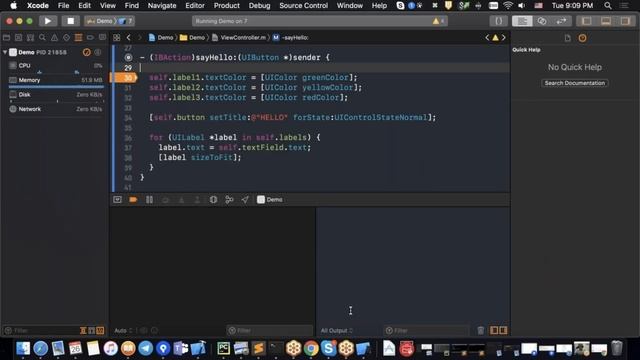Screen dimensions: 640x360
Task: Open the Demo project breadcrumb menu
Action: tap(161, 38)
